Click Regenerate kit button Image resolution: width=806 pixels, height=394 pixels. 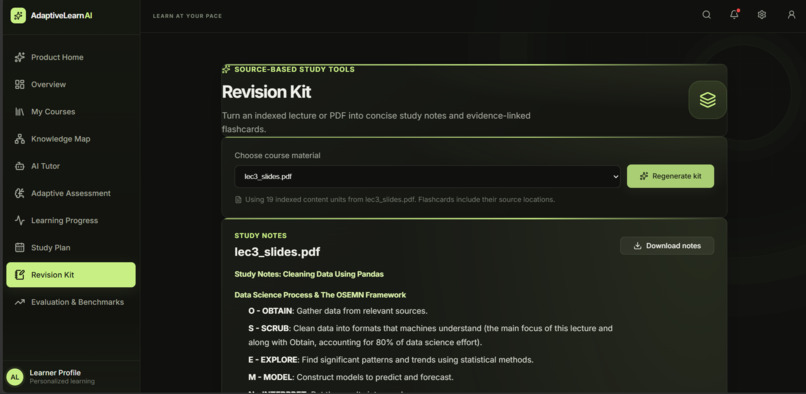(x=670, y=176)
